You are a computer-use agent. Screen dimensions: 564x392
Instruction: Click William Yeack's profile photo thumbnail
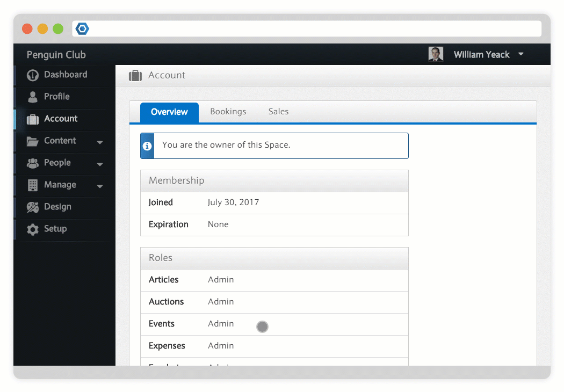pos(436,54)
